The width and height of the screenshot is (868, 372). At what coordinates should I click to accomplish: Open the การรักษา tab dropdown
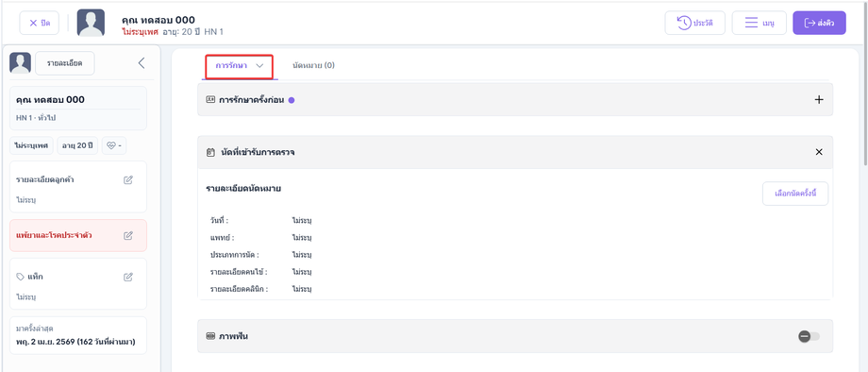239,65
